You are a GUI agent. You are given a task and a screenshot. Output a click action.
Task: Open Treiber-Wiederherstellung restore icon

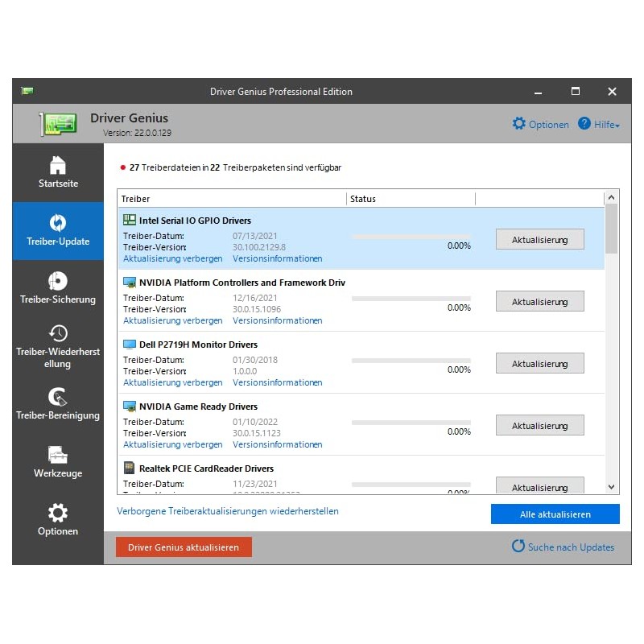pyautogui.click(x=58, y=333)
